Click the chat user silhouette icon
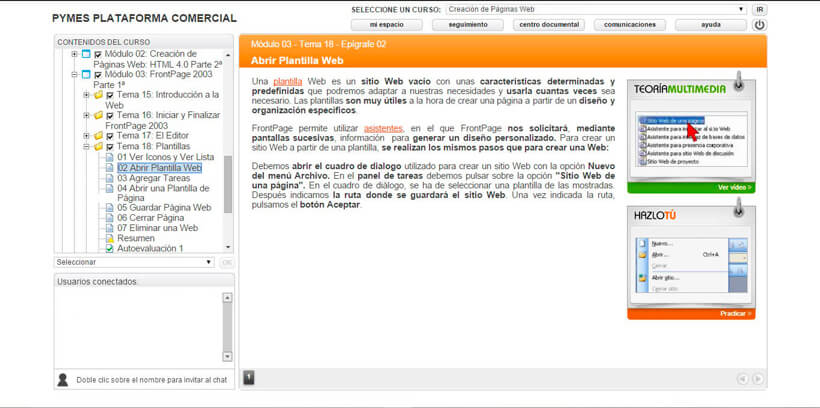 (x=63, y=380)
